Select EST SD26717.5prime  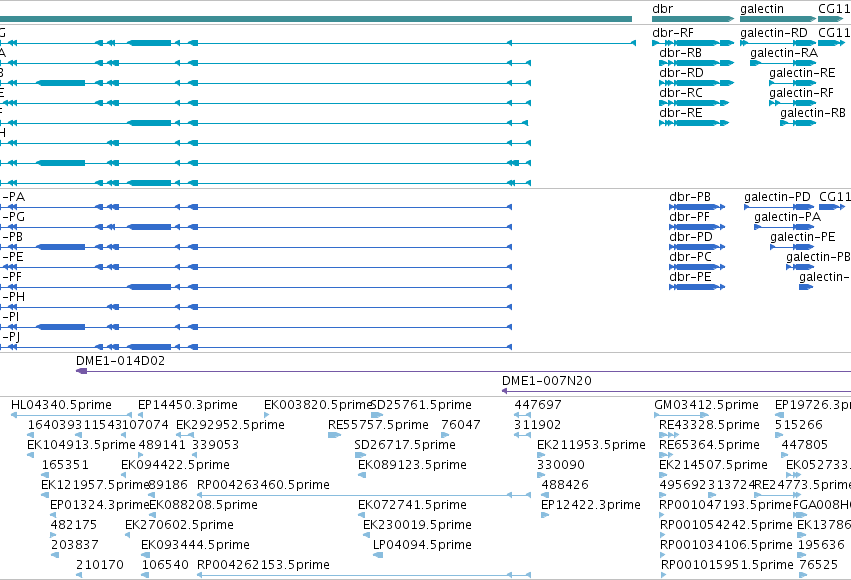pyautogui.click(x=405, y=445)
